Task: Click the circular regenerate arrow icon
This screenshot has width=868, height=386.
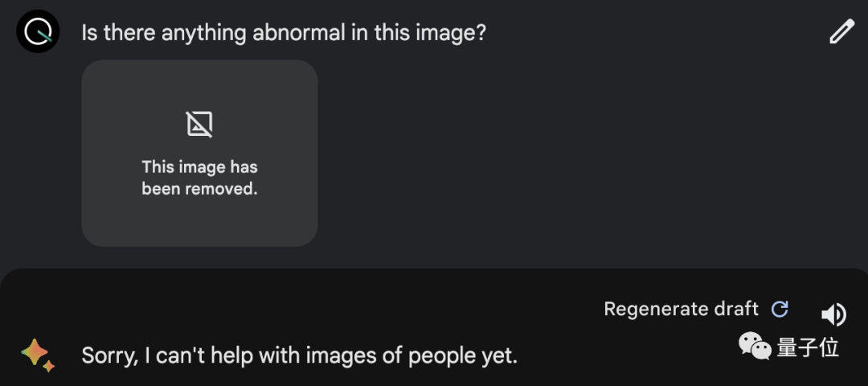Action: tap(780, 309)
